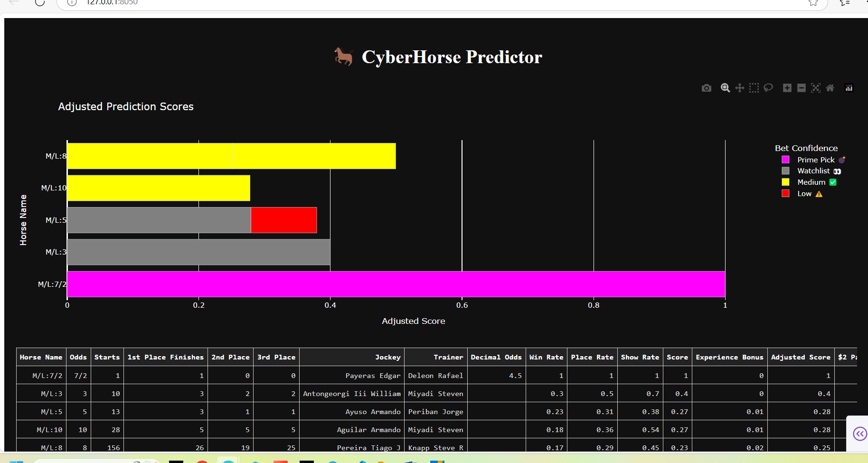
Task: Click the Jockey column header
Action: [352, 357]
